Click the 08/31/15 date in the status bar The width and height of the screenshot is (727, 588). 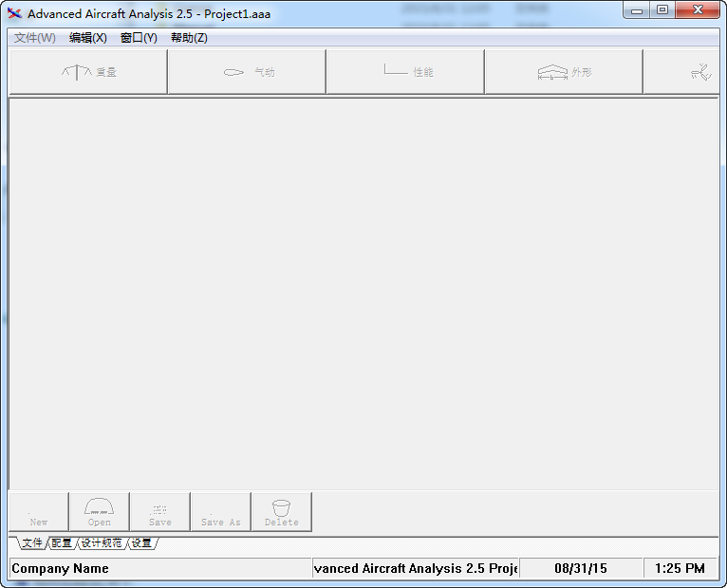tap(581, 568)
